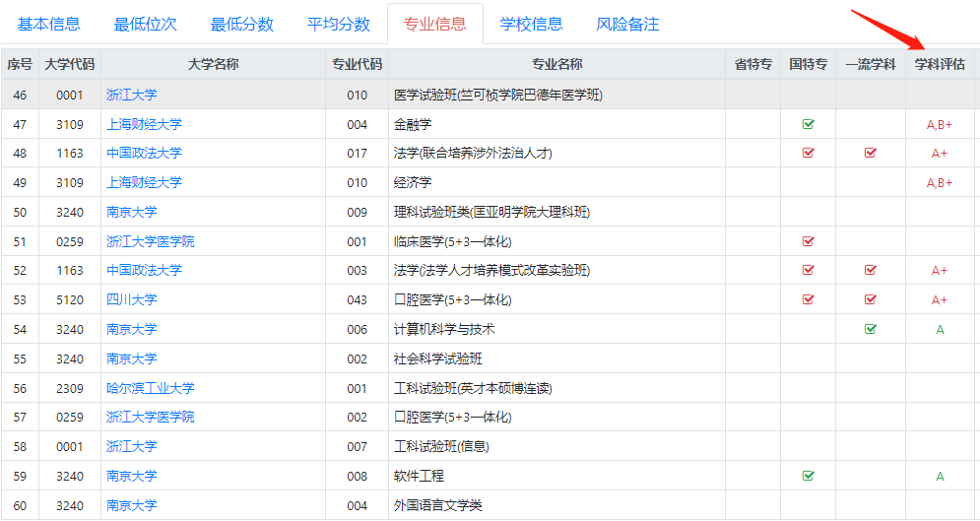Open 浙江大学 link in row 46

coord(131,95)
